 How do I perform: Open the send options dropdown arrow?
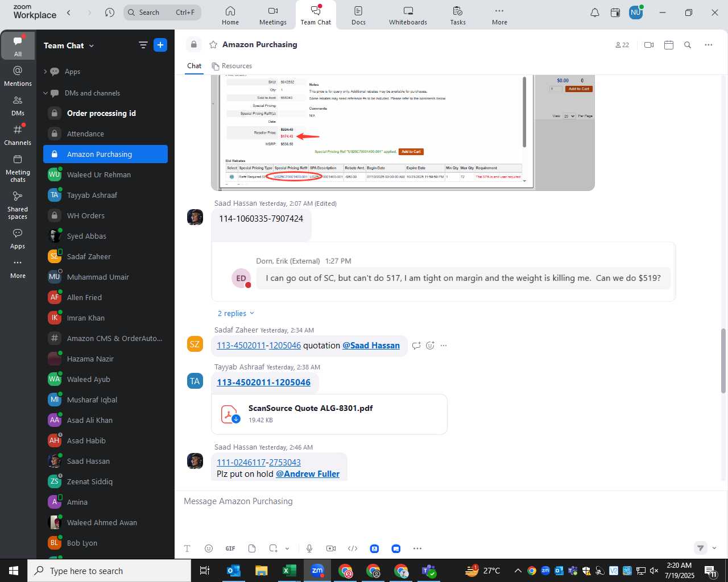(x=714, y=548)
